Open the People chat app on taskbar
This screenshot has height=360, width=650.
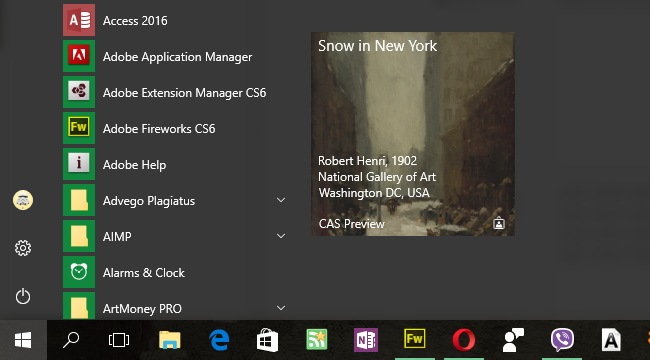click(513, 340)
